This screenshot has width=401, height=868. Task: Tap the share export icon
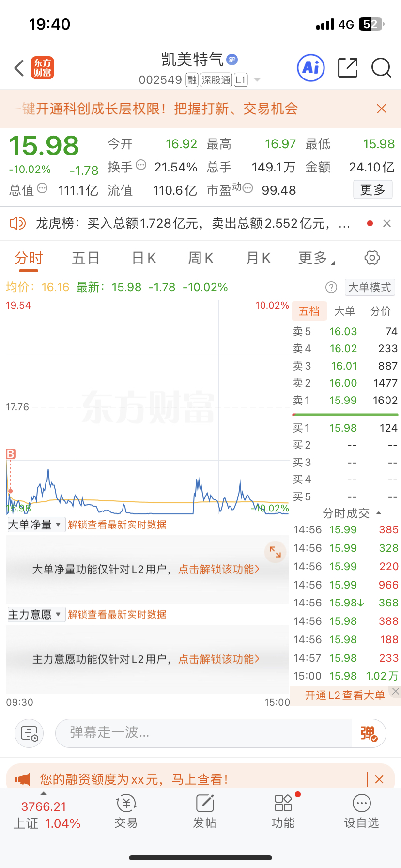pyautogui.click(x=347, y=68)
